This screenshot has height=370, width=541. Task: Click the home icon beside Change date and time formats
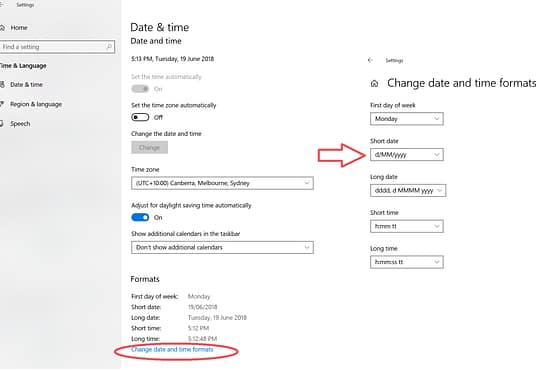374,84
